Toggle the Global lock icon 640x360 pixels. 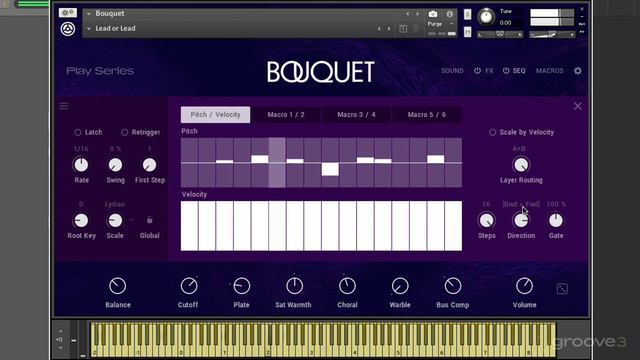pos(149,220)
